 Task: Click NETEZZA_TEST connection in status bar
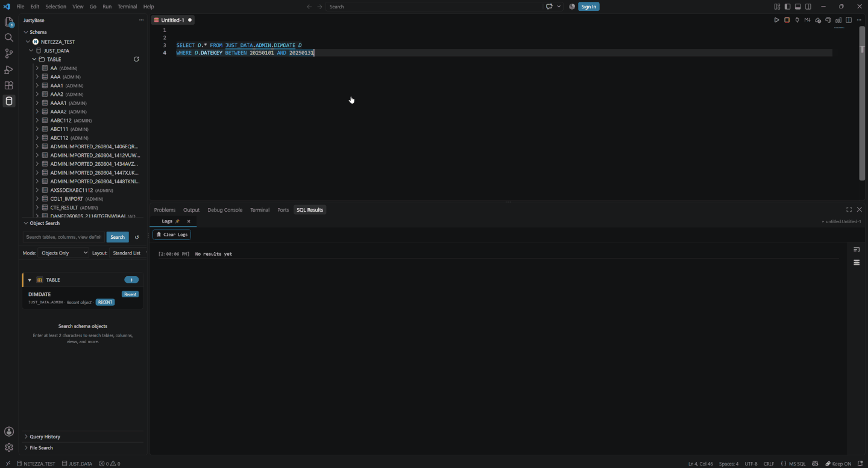click(x=36, y=464)
